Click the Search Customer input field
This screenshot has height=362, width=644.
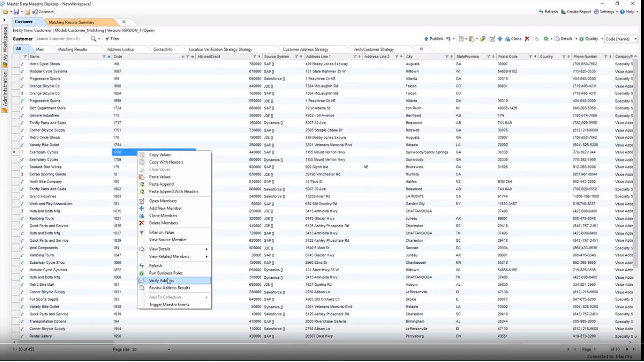click(x=63, y=39)
